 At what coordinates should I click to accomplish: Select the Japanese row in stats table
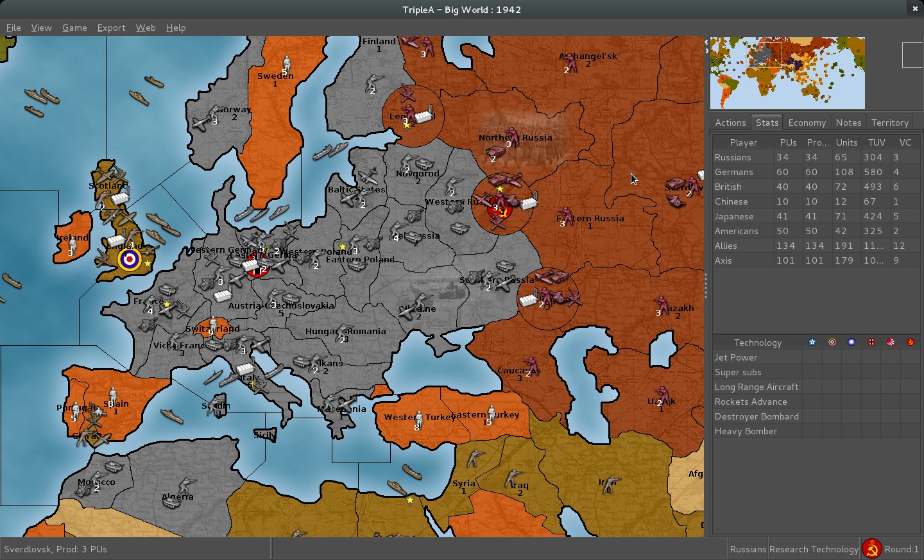pyautogui.click(x=816, y=216)
